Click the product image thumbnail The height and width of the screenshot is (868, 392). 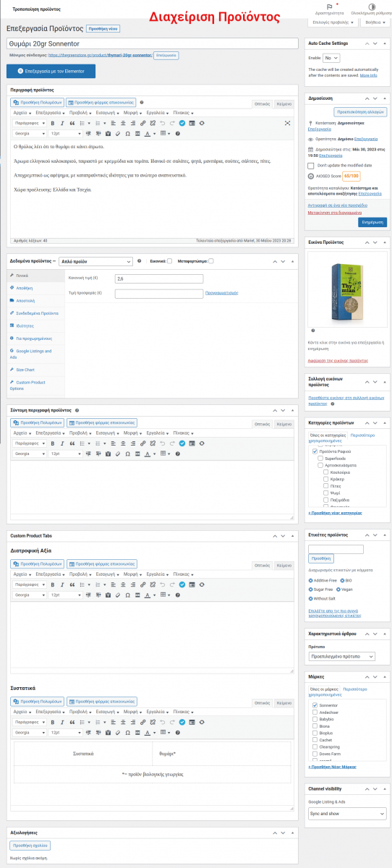(348, 290)
